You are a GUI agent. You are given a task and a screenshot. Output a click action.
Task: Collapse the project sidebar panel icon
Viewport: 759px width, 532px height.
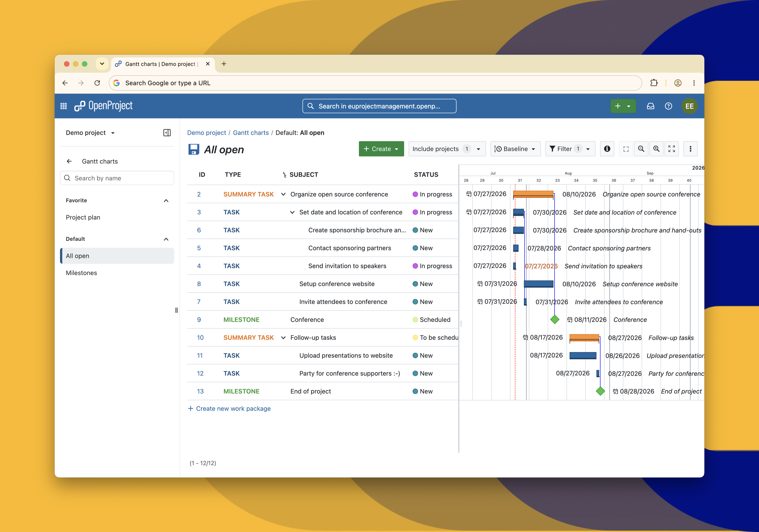[x=167, y=133]
